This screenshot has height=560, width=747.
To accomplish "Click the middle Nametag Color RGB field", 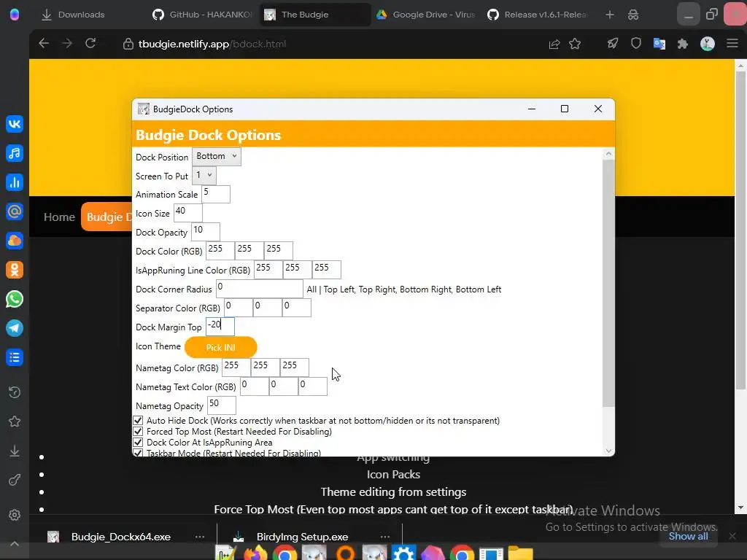I will pos(266,367).
